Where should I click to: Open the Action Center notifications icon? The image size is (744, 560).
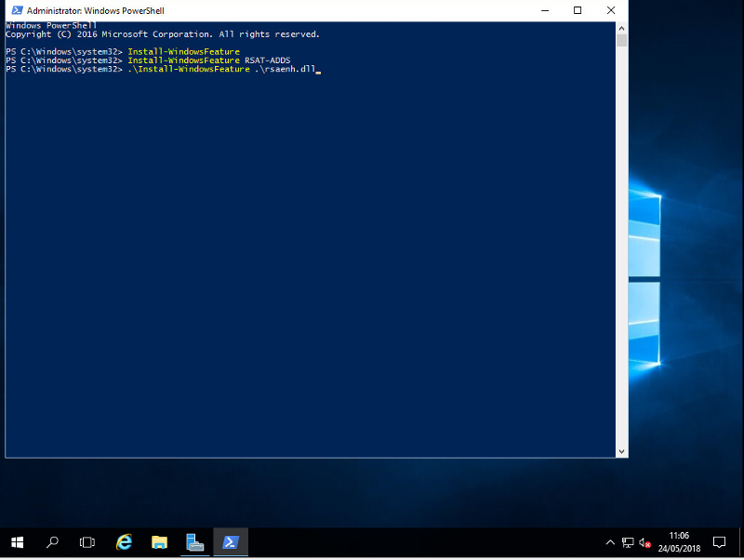pos(719,541)
